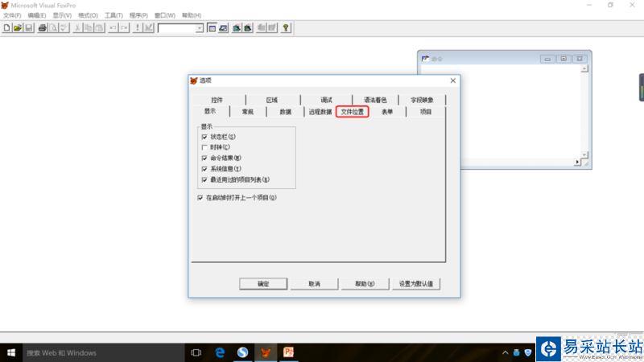Launch the Report Wizard toolbar icon
The height and width of the screenshot is (362, 644).
(248, 28)
